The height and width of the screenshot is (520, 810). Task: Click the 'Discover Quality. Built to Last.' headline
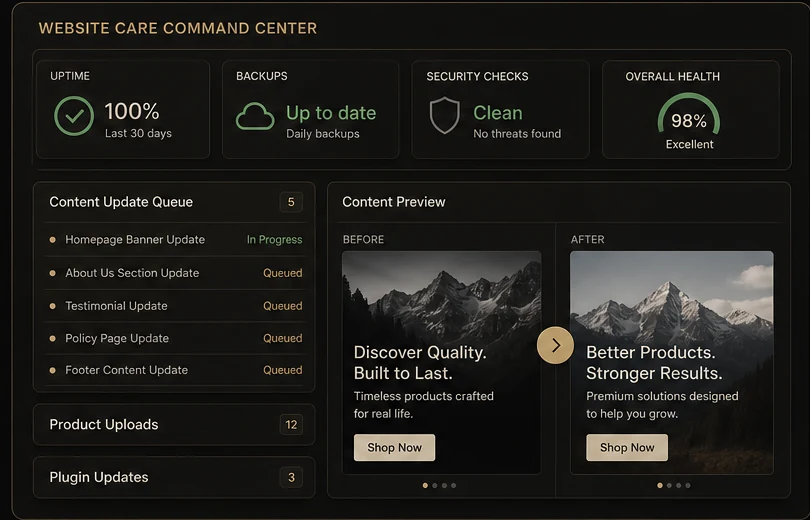point(420,363)
